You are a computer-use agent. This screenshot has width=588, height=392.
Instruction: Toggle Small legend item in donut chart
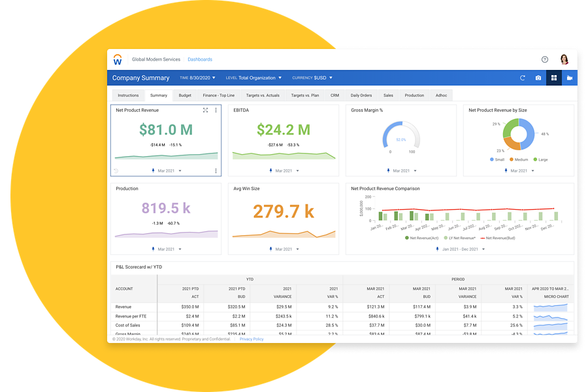[497, 159]
